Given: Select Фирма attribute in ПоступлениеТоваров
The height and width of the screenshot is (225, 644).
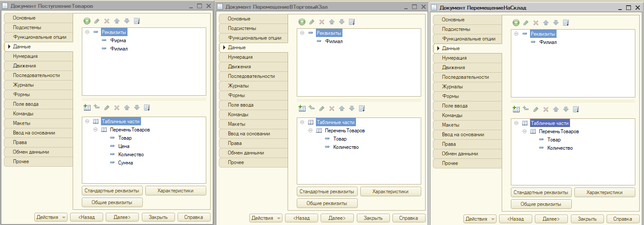Looking at the screenshot, I should (x=118, y=40).
